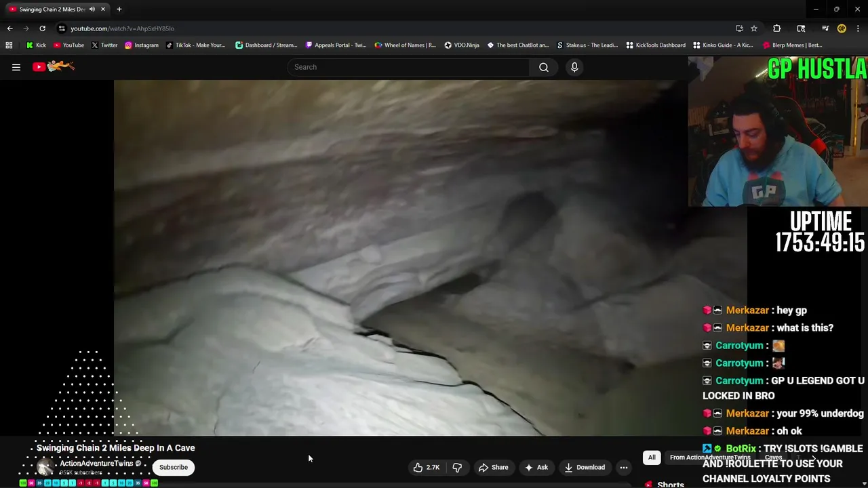The width and height of the screenshot is (868, 488).
Task: Open Chrome three-dot menu
Action: pos(859,28)
